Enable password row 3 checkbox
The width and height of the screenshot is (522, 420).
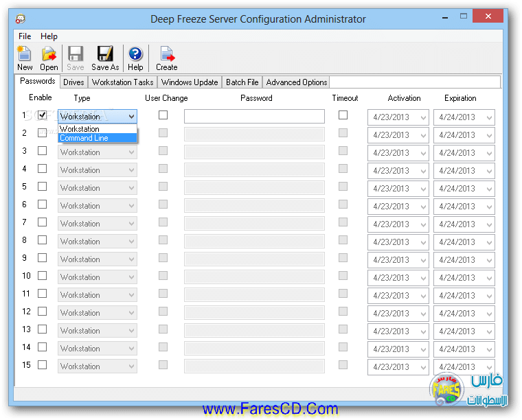[x=43, y=151]
